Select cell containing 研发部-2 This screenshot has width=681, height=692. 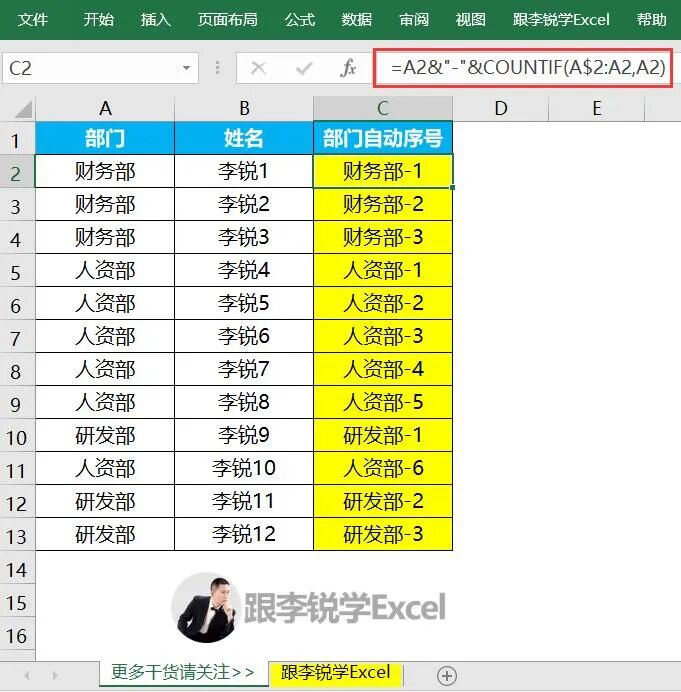point(383,501)
